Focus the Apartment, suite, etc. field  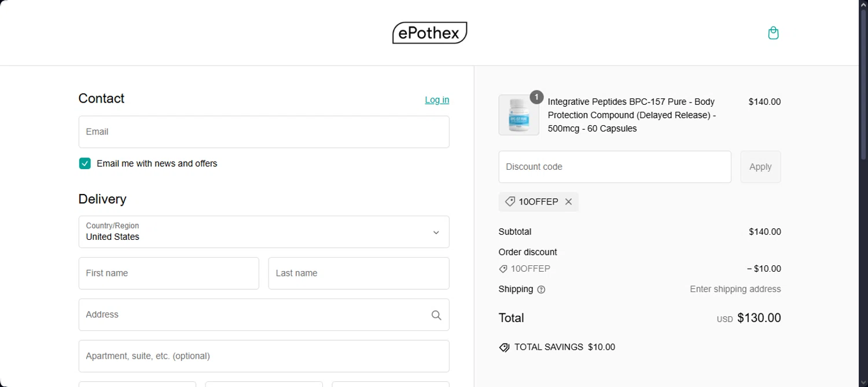pos(264,356)
